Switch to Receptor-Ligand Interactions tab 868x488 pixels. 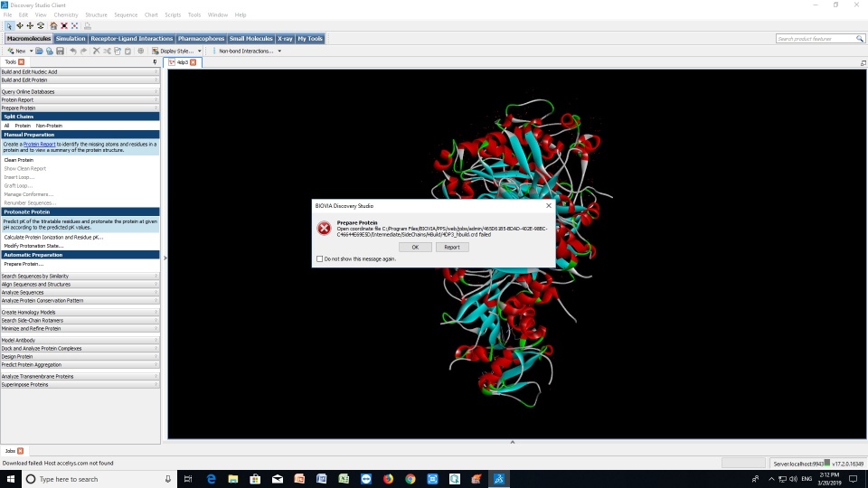(132, 39)
